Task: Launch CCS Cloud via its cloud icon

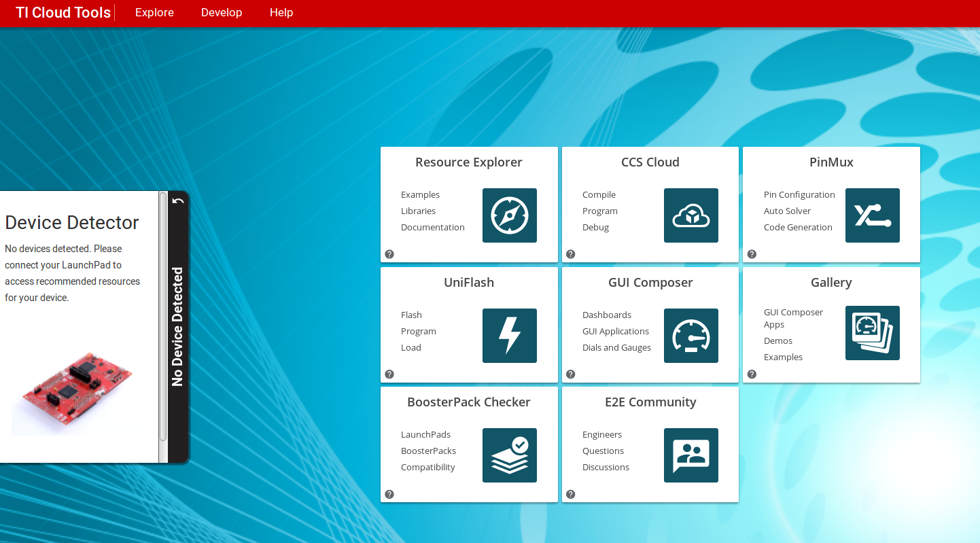Action: (x=691, y=215)
